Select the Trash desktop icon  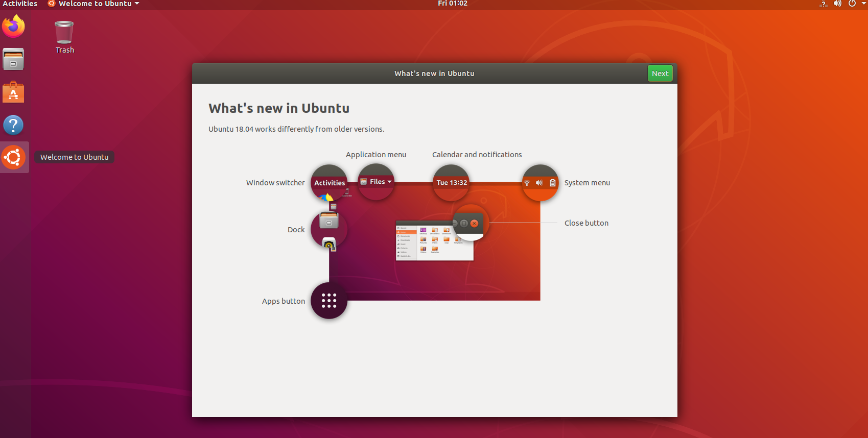coord(64,37)
